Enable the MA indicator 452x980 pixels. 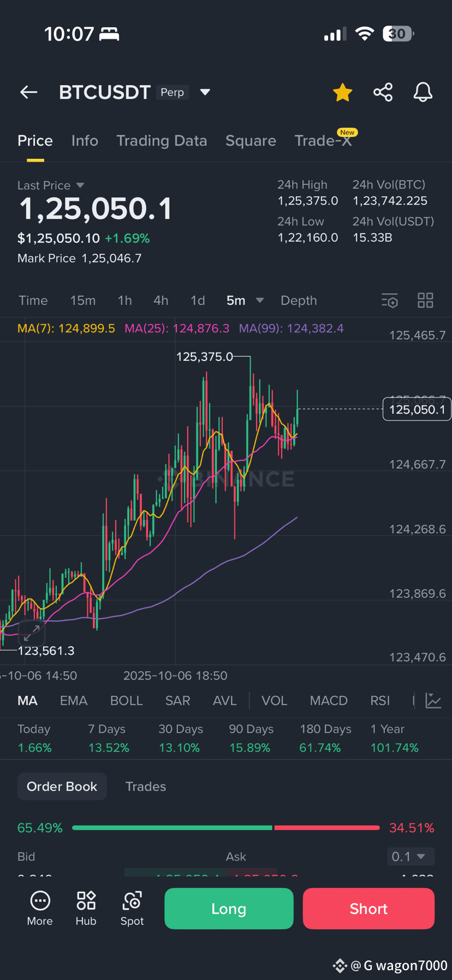coord(27,701)
